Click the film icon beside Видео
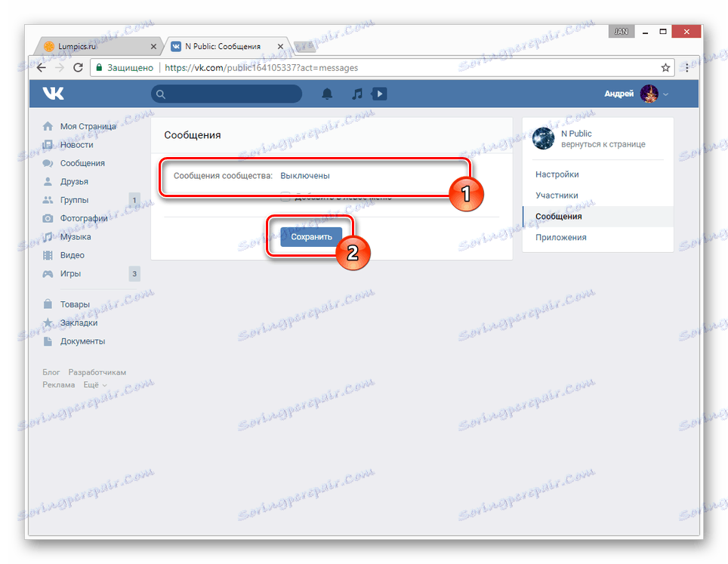The image size is (728, 564). click(x=48, y=255)
